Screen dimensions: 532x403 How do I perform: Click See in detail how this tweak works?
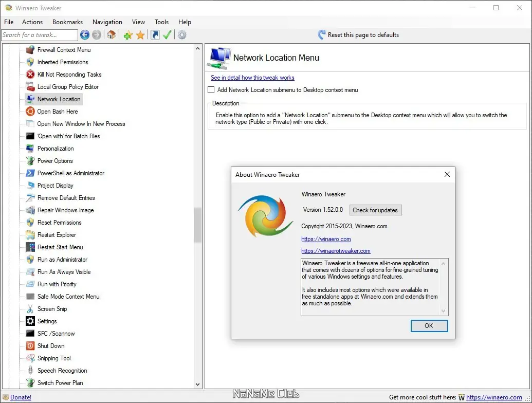pyautogui.click(x=252, y=78)
